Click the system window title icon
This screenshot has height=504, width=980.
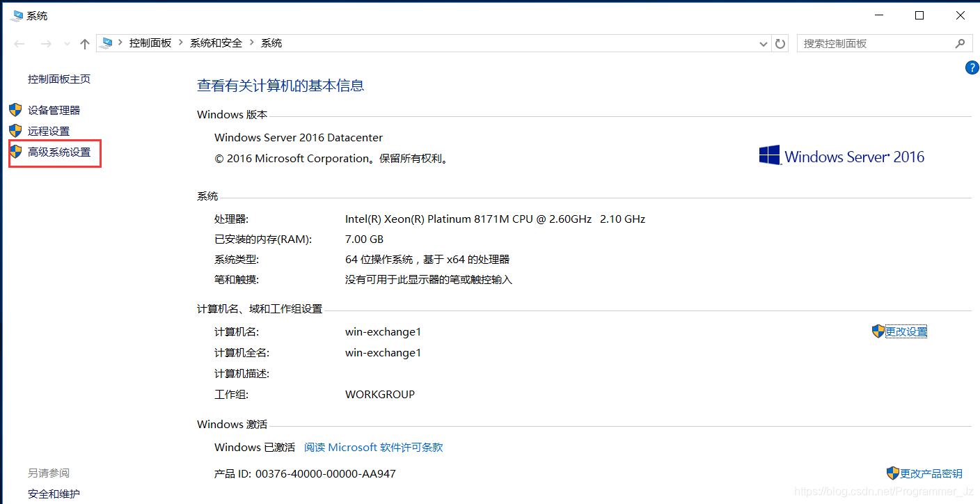point(17,15)
